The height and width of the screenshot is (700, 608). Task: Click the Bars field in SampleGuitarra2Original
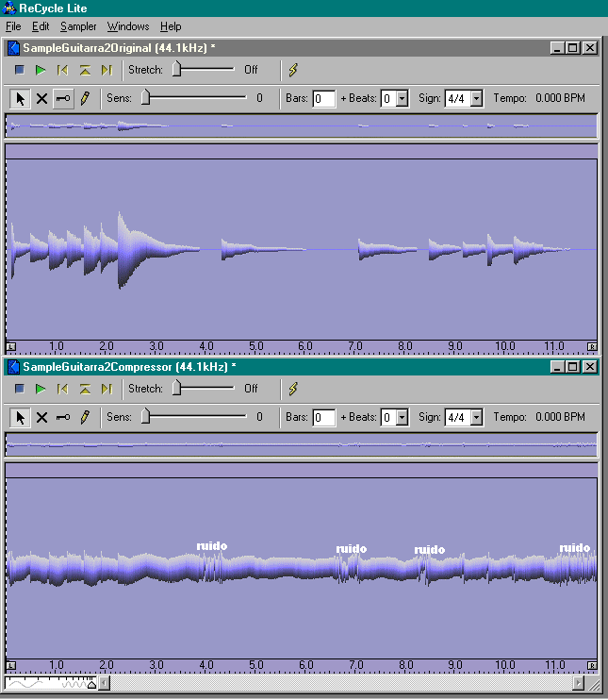click(324, 99)
